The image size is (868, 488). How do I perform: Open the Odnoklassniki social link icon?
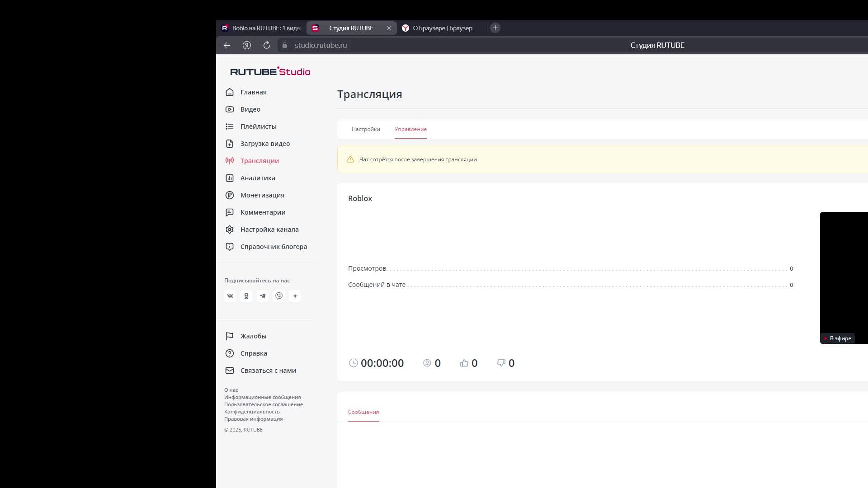point(246,296)
